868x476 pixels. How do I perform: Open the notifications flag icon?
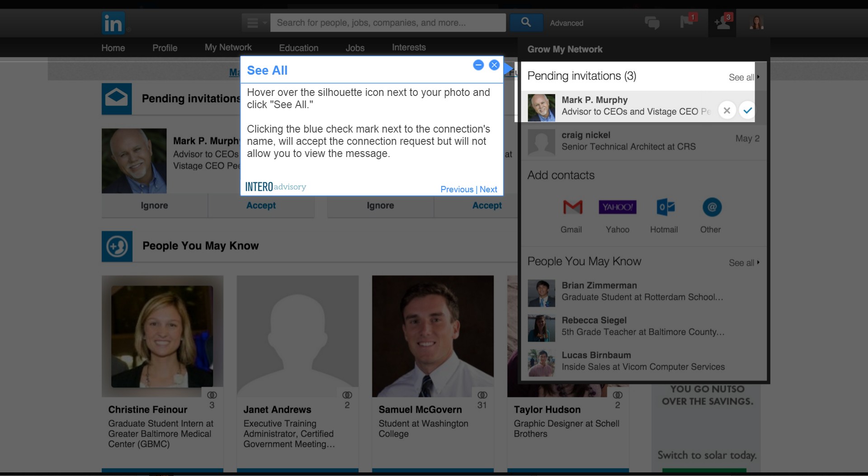pyautogui.click(x=688, y=21)
